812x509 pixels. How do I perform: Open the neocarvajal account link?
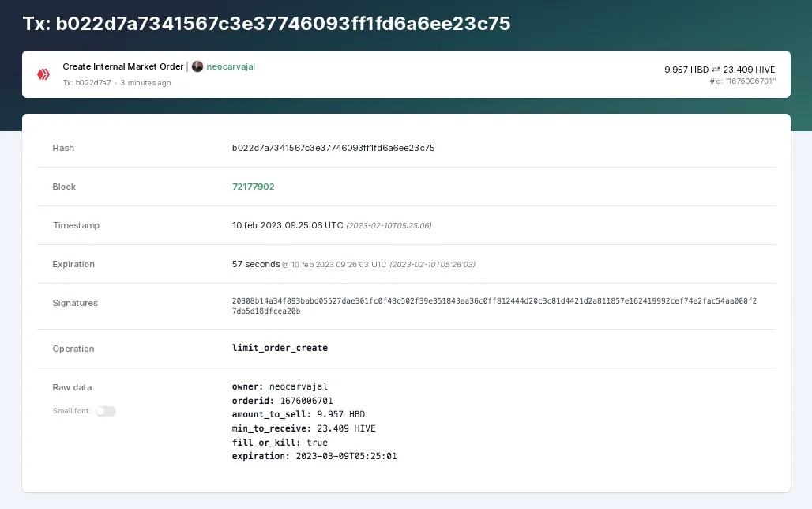(231, 66)
